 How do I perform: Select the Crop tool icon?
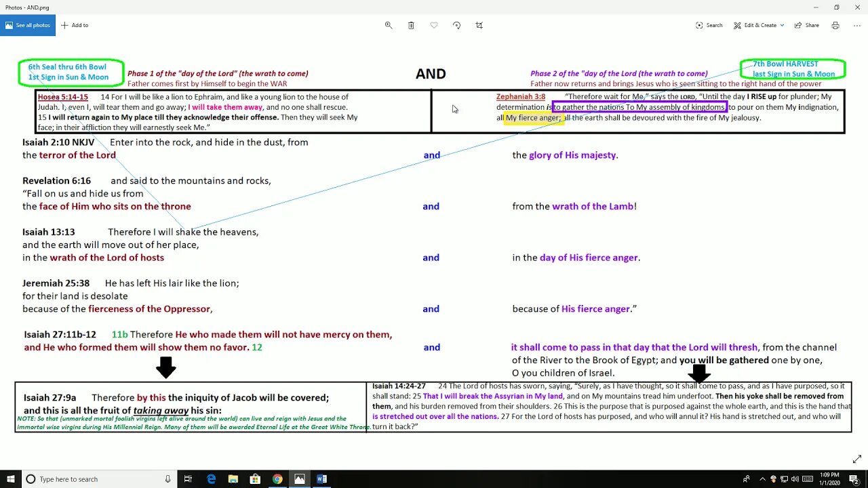(479, 25)
